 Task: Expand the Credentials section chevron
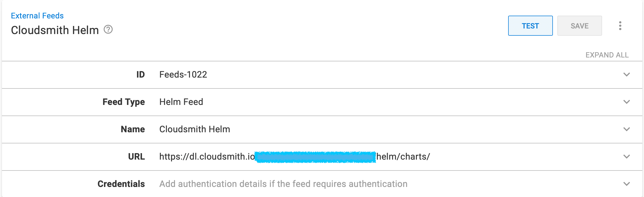tap(627, 184)
